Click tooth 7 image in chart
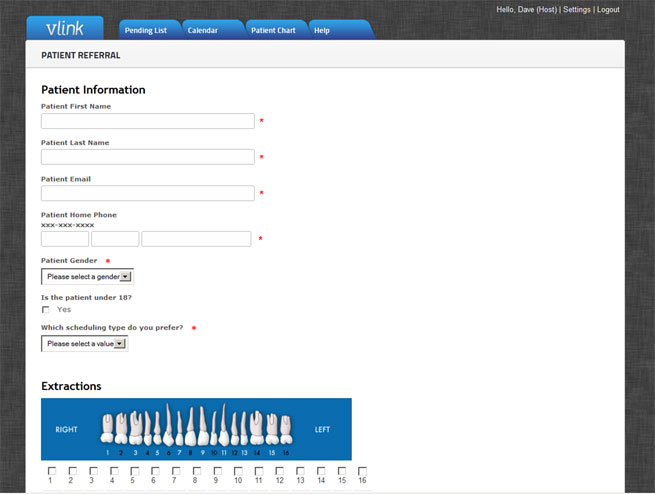 [180, 428]
